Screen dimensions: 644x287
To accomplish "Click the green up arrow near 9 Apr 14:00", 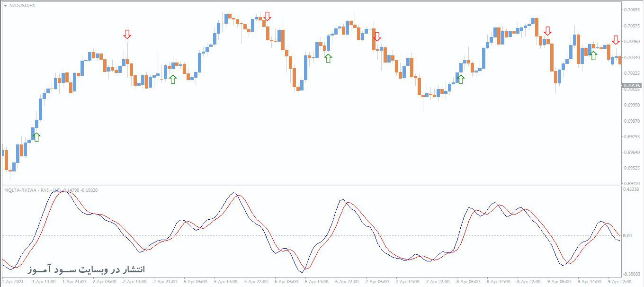I will click(593, 55).
